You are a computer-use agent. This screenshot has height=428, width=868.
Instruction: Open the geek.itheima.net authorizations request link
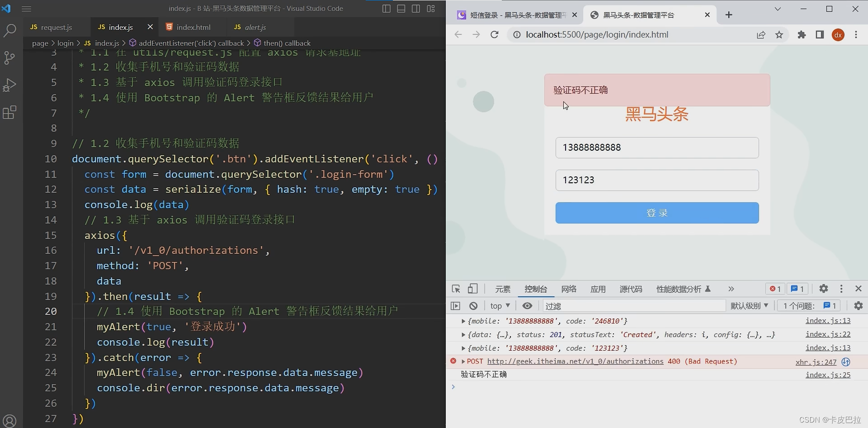point(575,361)
